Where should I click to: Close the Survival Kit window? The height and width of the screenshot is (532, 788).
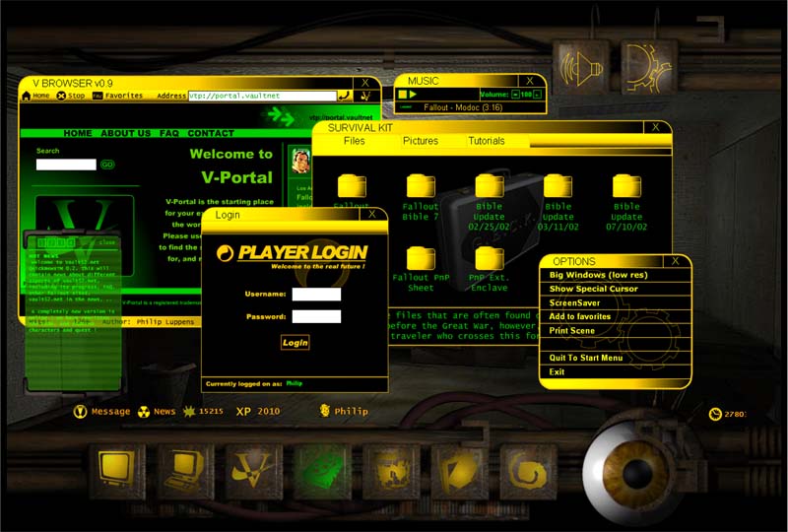point(656,127)
